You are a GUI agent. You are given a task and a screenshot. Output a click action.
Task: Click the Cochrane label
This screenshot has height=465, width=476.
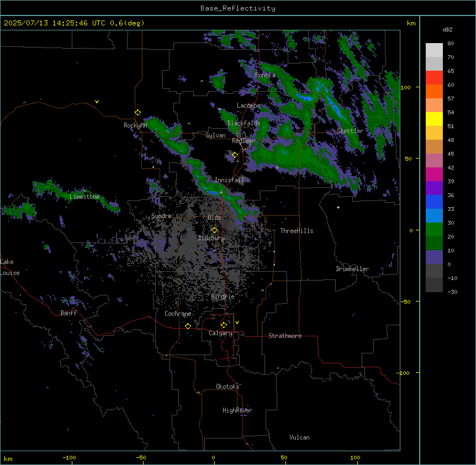[x=178, y=314]
